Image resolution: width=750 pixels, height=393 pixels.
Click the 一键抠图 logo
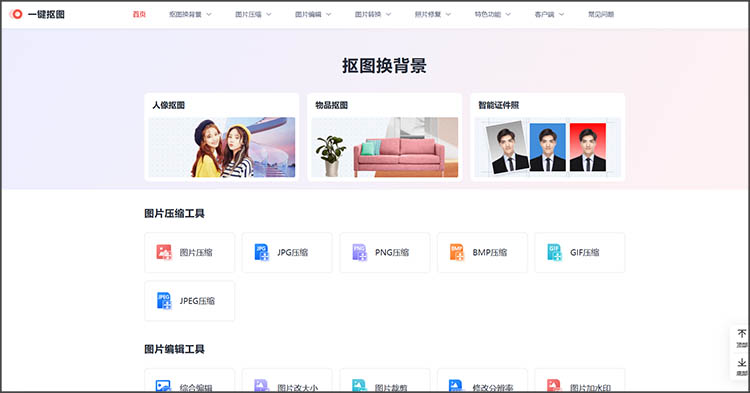[x=37, y=14]
